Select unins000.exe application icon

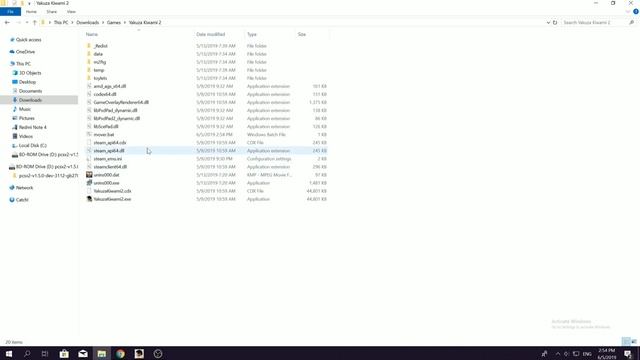point(89,183)
